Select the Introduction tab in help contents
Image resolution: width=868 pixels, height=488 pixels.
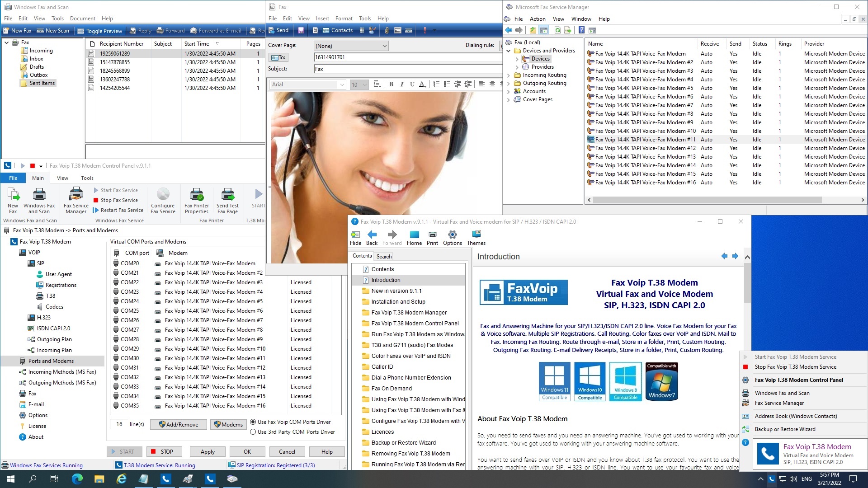pos(387,280)
